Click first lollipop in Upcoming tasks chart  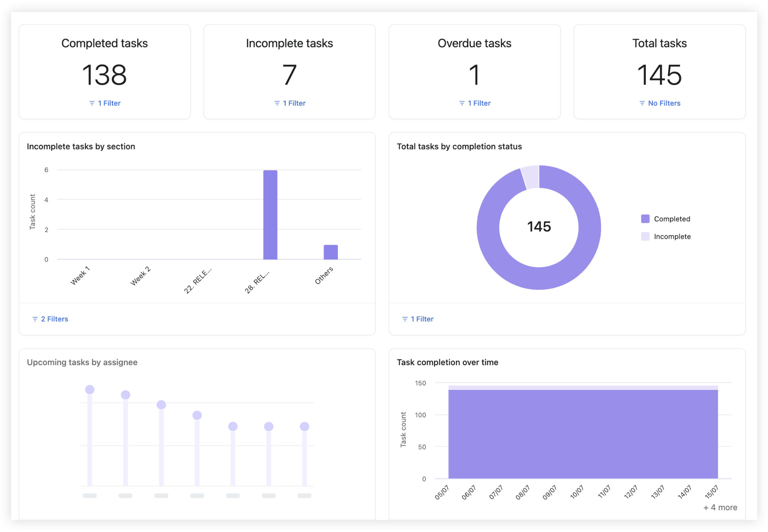[x=90, y=390]
